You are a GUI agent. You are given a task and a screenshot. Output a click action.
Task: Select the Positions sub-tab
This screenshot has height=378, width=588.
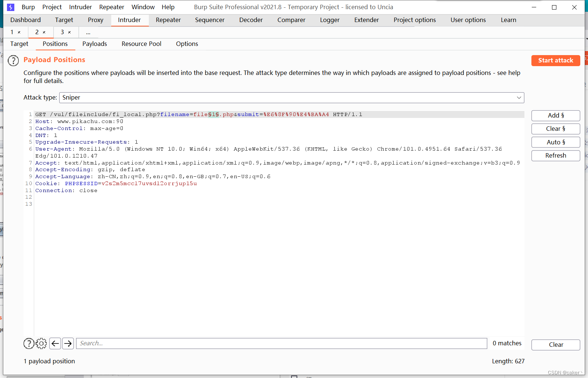55,44
